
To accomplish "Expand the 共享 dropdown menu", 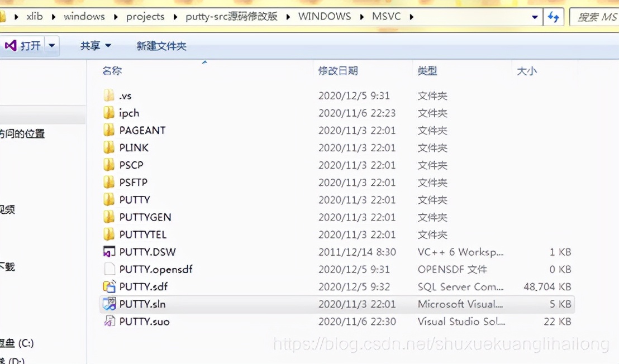I will coord(107,45).
